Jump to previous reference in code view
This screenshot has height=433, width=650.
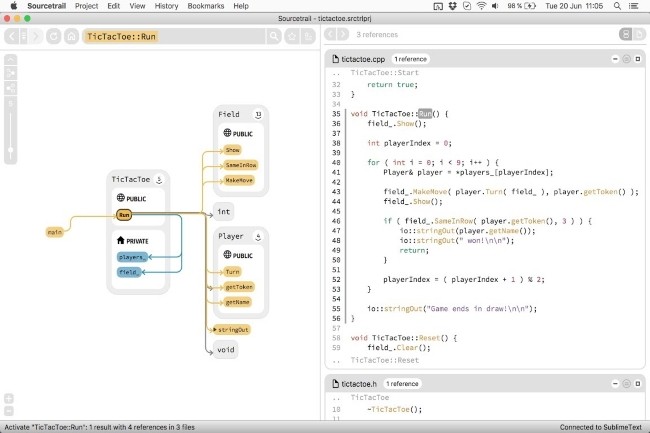point(330,34)
